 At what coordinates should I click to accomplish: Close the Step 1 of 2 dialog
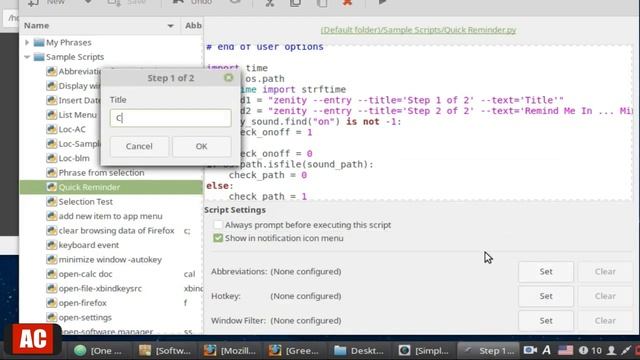click(x=229, y=78)
